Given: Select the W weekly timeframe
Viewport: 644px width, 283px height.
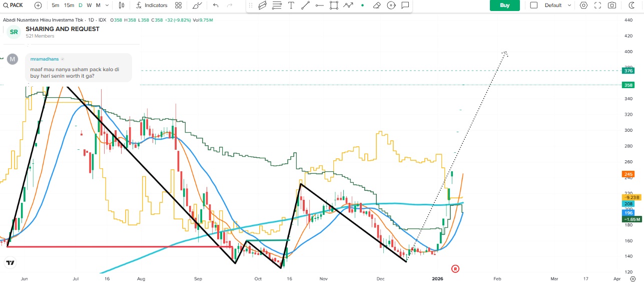Looking at the screenshot, I should pyautogui.click(x=89, y=5).
